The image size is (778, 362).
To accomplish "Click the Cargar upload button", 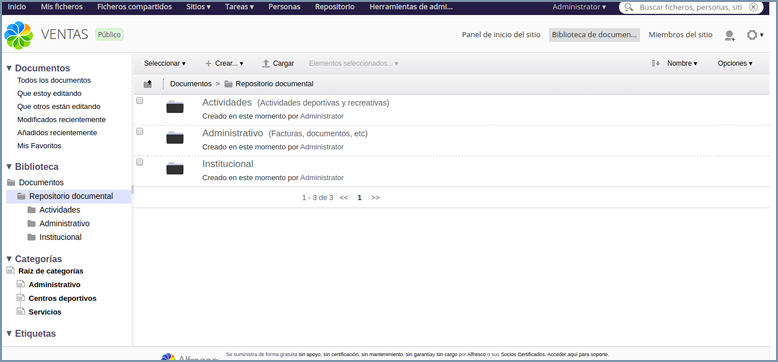I will [x=278, y=63].
